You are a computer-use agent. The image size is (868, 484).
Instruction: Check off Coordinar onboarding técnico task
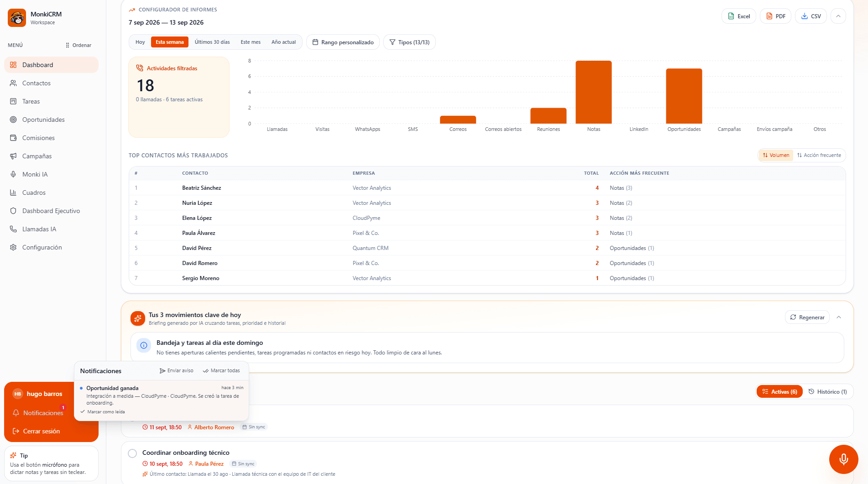click(x=132, y=453)
